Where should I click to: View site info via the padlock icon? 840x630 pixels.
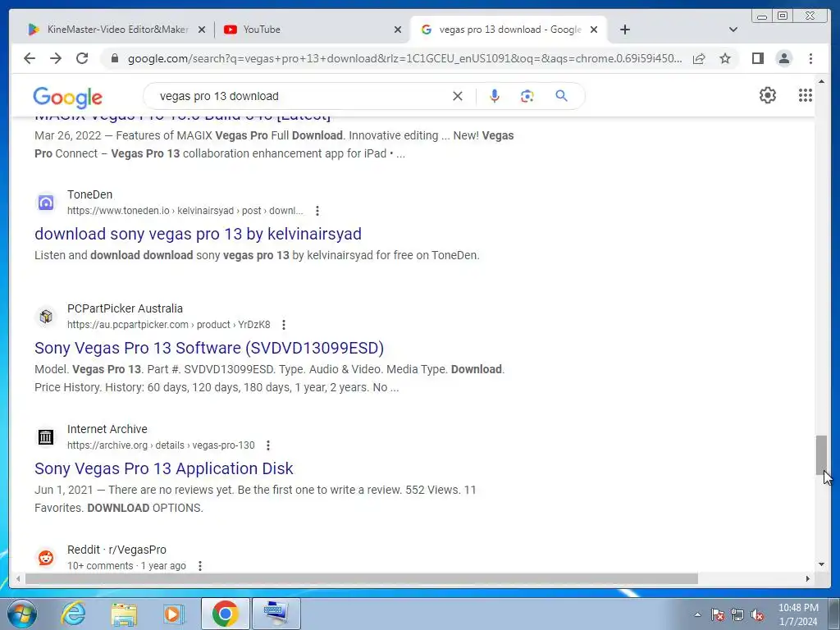114,58
